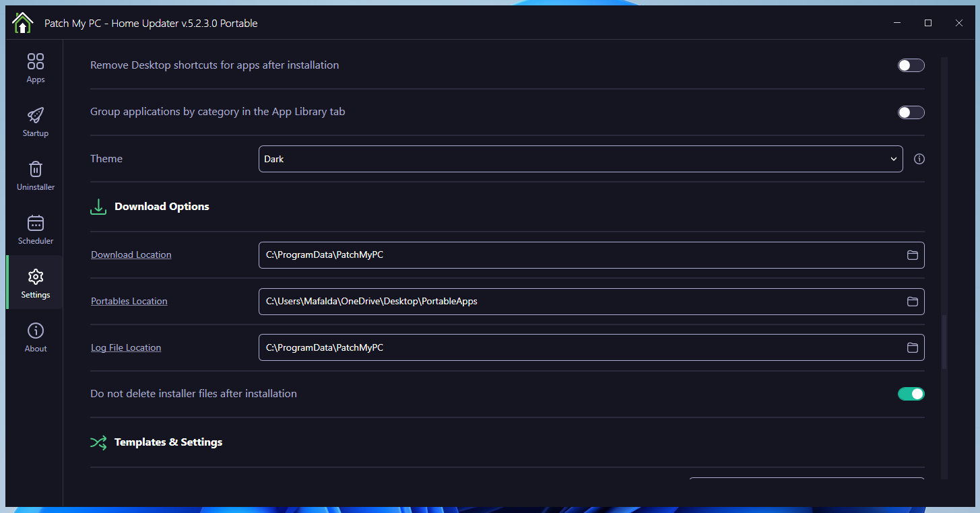Viewport: 980px width, 513px height.
Task: Click the window title text
Action: (151, 24)
